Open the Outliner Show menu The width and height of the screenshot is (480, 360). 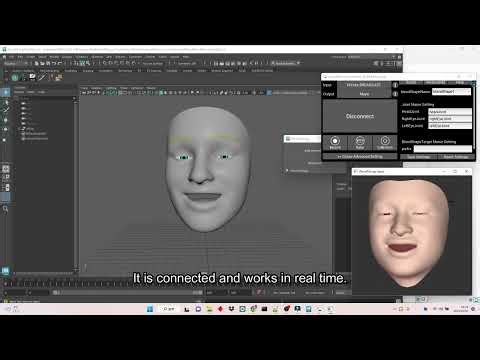click(x=30, y=92)
